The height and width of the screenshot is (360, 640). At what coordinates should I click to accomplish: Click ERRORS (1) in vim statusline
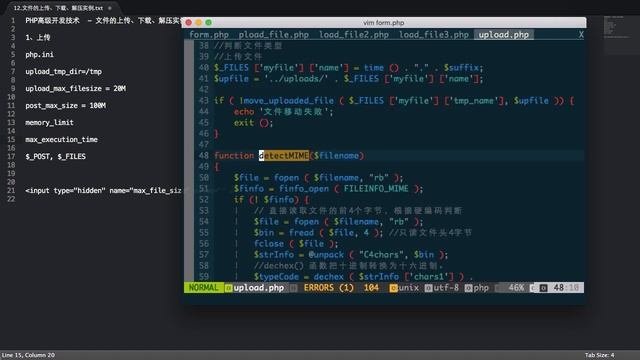pos(329,288)
